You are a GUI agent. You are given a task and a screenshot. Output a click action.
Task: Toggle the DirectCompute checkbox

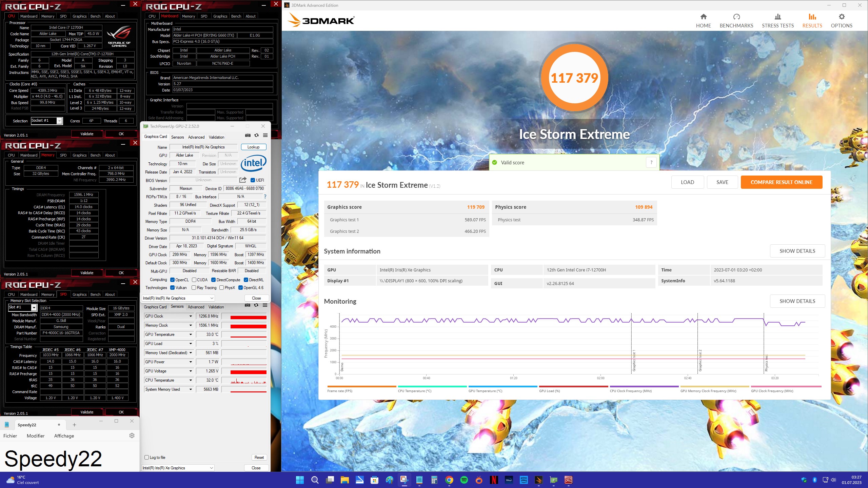tap(213, 280)
